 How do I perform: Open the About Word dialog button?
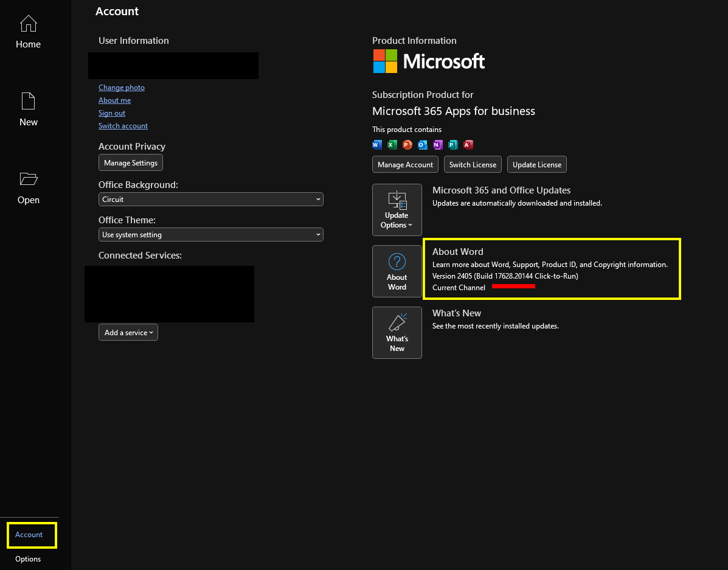point(397,271)
